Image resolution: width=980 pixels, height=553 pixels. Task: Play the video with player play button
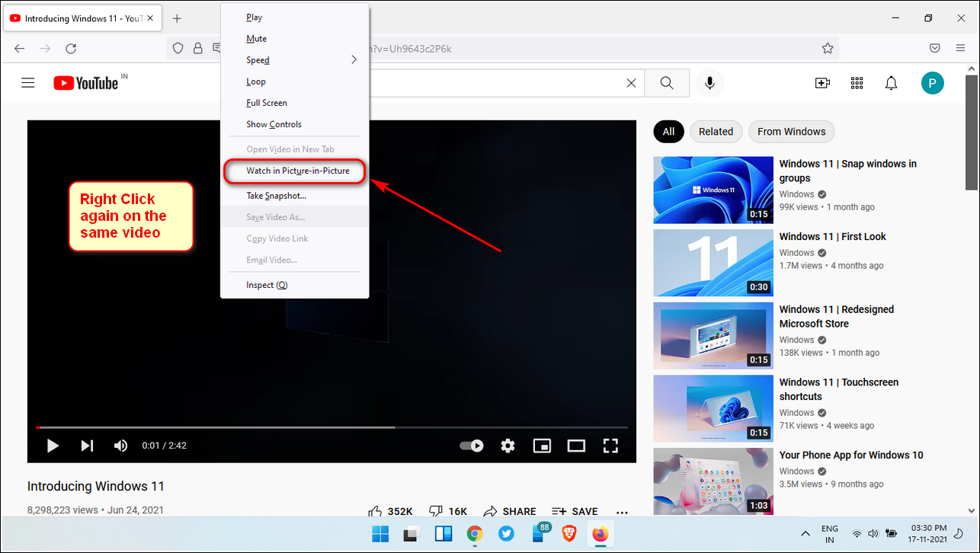coord(53,446)
